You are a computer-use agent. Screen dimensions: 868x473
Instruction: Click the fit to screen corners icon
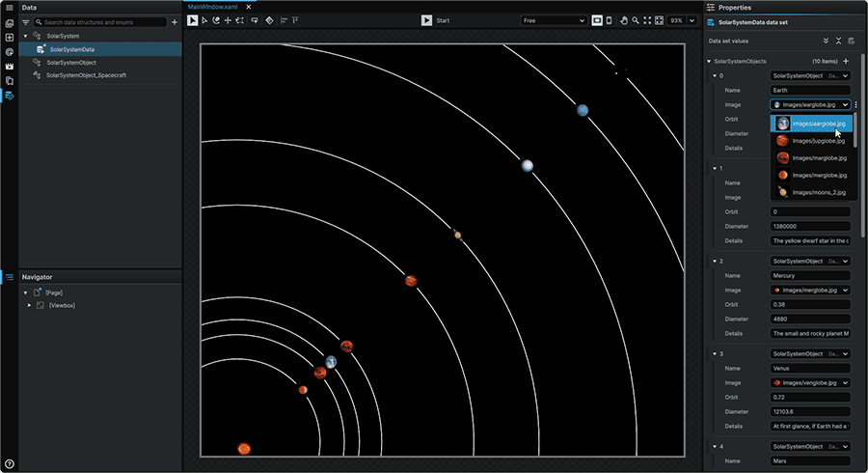click(x=647, y=20)
